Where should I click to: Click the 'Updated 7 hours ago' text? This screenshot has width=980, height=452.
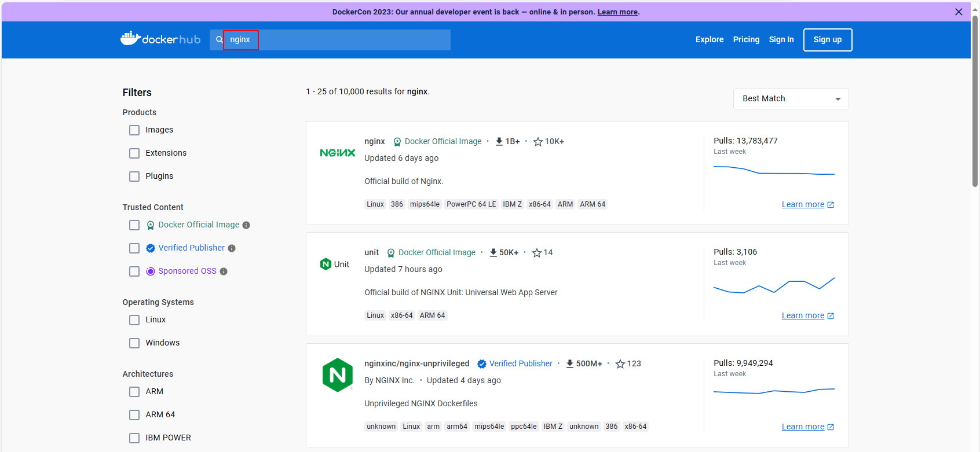[403, 269]
